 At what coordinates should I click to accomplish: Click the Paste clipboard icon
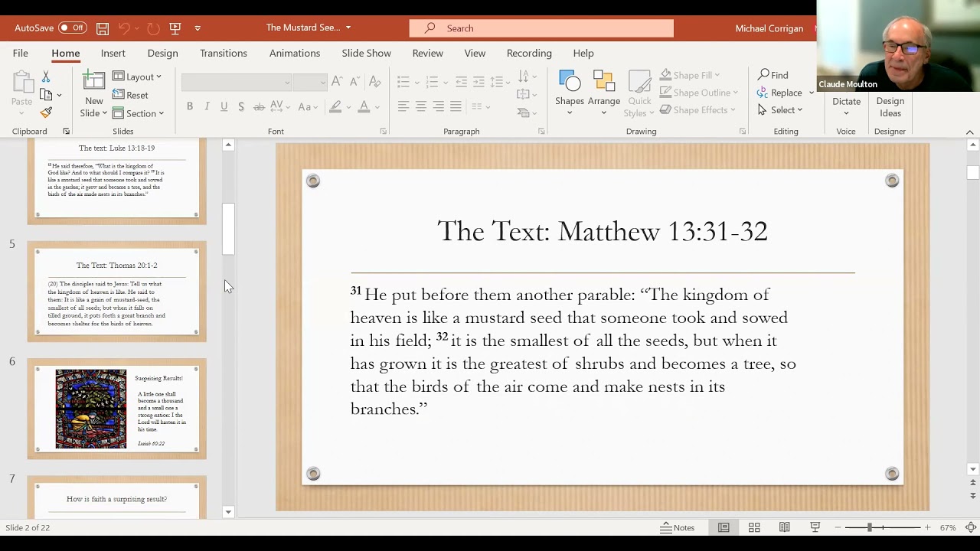22,83
